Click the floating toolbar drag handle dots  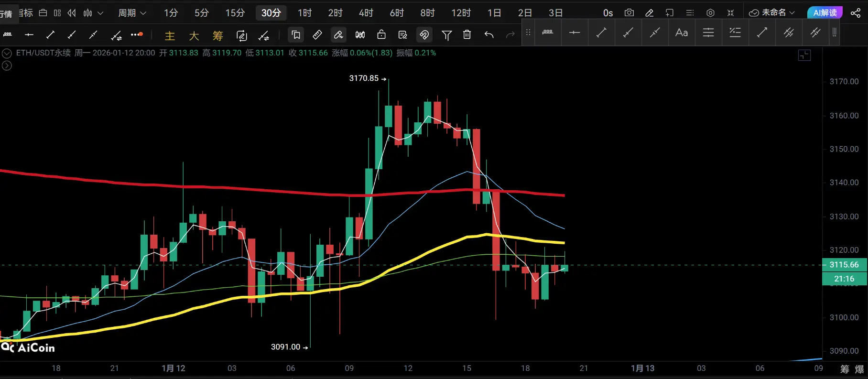click(528, 32)
